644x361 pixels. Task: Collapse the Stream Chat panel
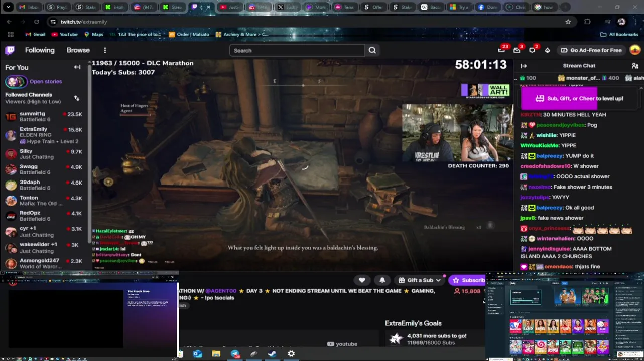[x=524, y=66]
